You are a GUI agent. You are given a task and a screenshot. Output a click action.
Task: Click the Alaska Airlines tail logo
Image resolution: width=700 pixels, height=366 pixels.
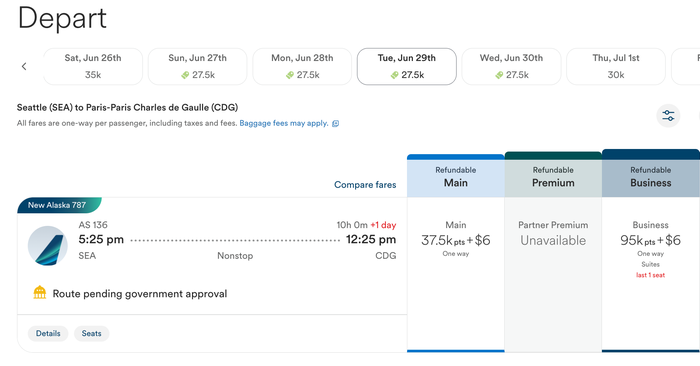pyautogui.click(x=48, y=245)
